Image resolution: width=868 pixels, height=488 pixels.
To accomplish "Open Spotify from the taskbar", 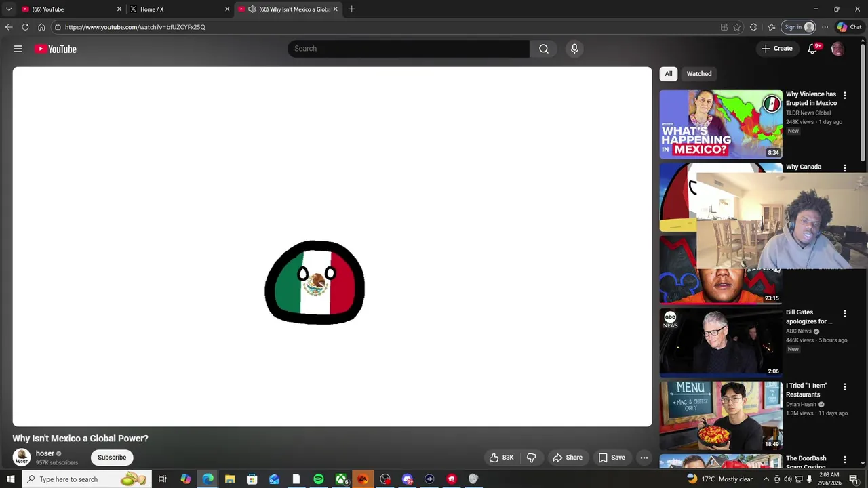I will tap(318, 479).
